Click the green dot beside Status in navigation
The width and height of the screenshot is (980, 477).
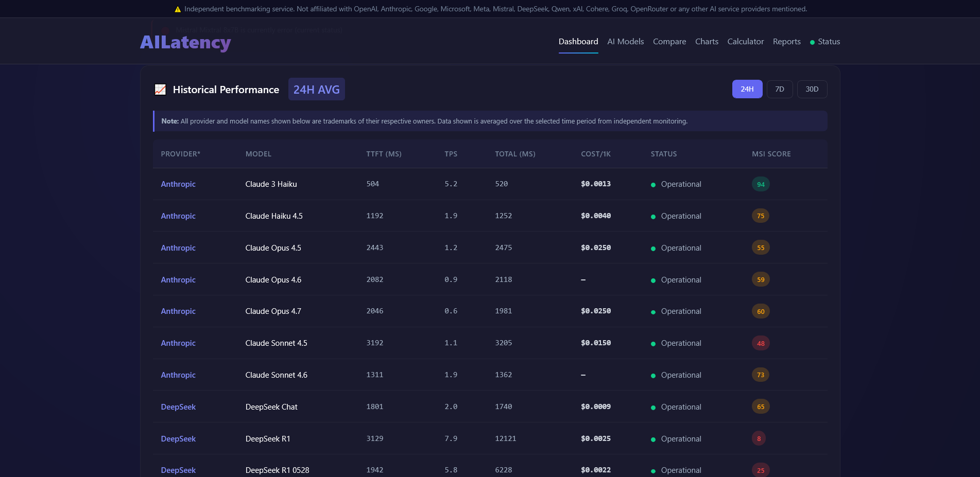812,42
